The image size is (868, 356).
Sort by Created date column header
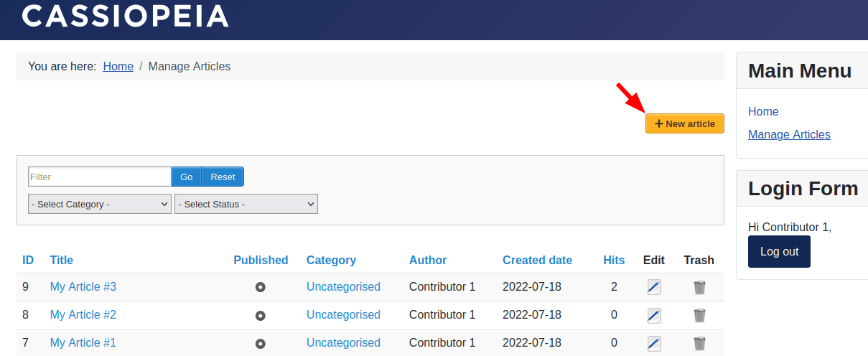537,260
